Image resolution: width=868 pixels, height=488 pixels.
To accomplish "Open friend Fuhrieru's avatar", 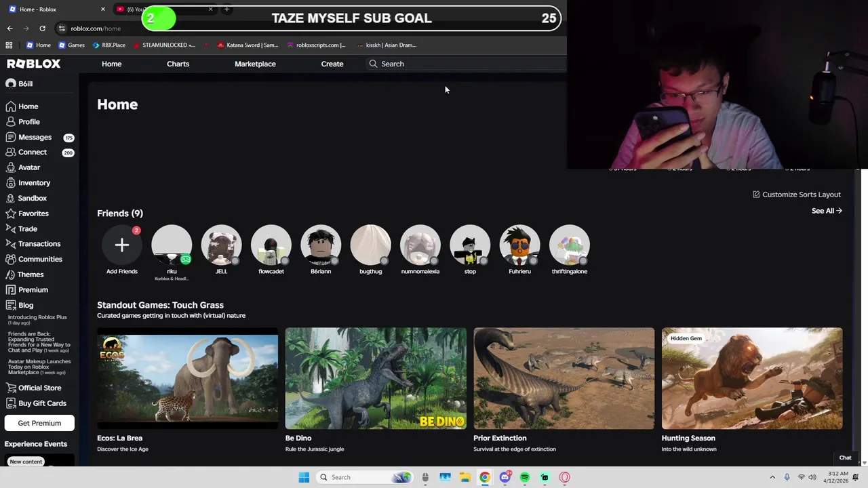I will [519, 245].
